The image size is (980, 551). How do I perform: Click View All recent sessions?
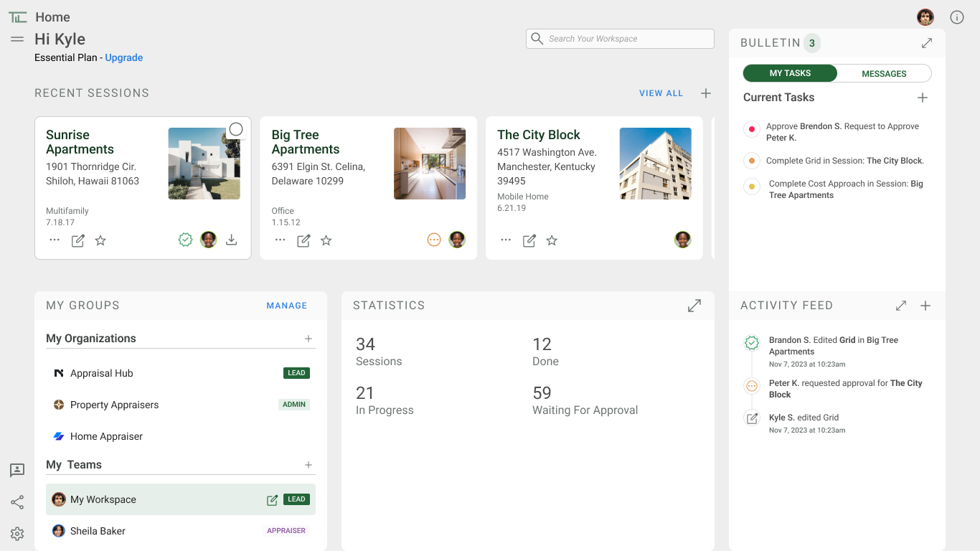tap(661, 93)
